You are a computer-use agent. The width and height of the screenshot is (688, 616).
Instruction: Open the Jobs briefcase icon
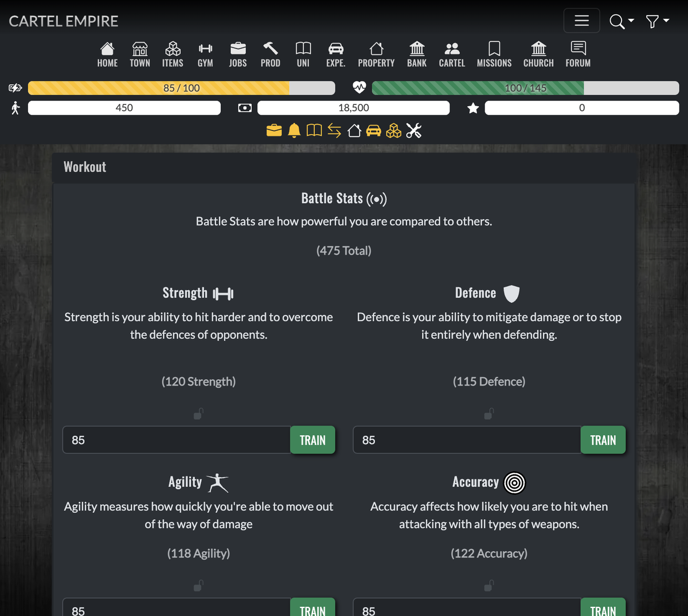(238, 48)
